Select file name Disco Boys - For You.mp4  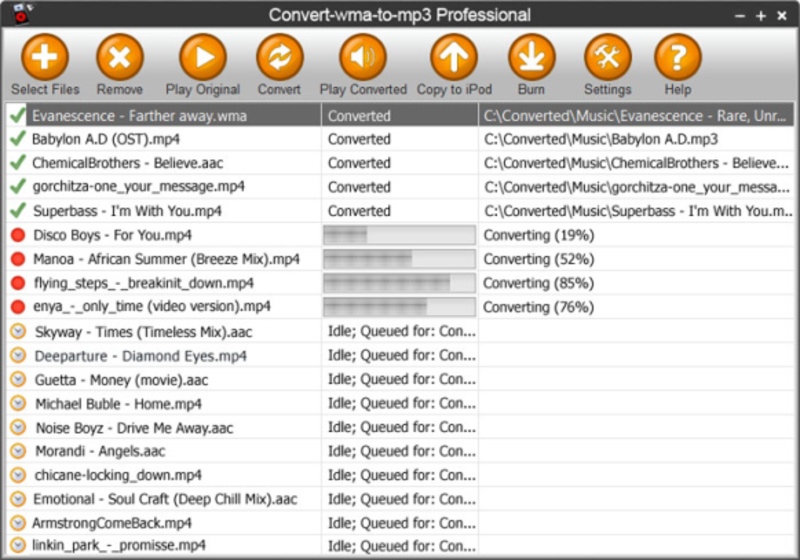[x=112, y=235]
